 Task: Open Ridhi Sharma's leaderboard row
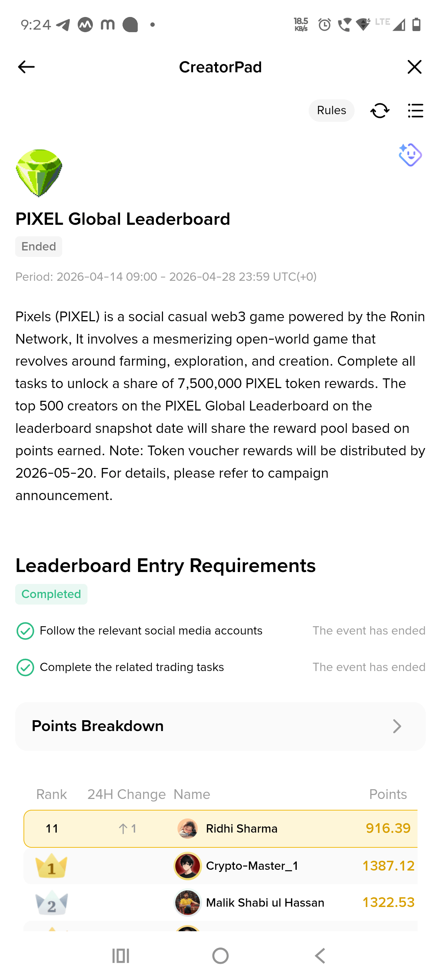221,829
